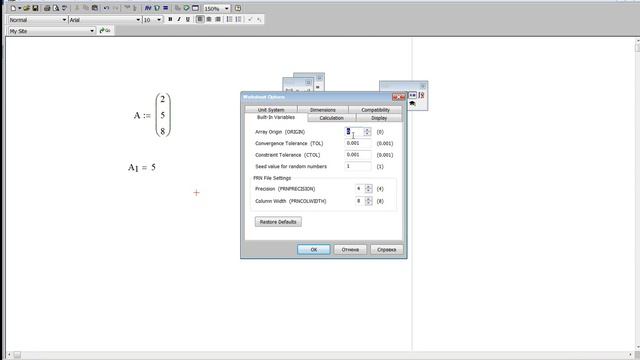This screenshot has width=640, height=360.
Task: Toggle underline formatting
Action: click(188, 19)
